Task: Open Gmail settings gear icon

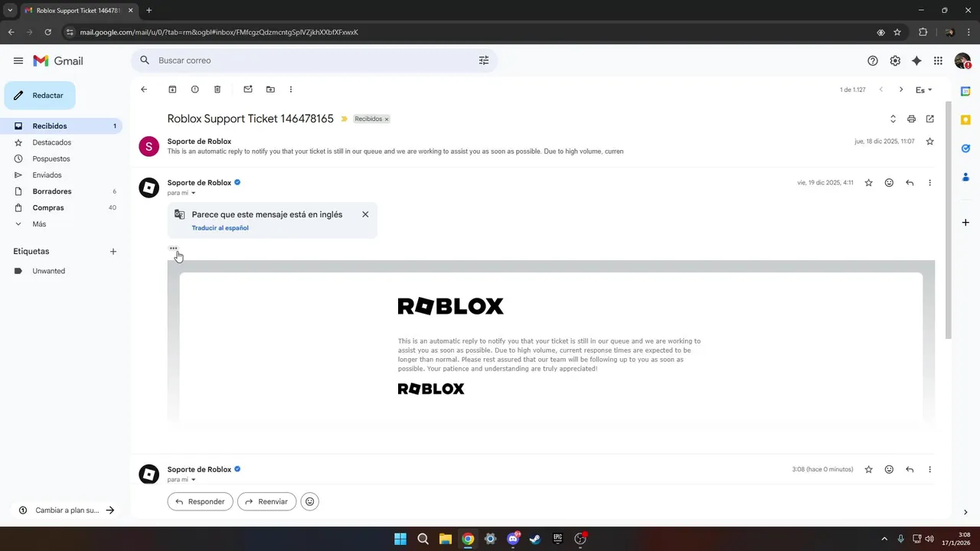Action: coord(895,60)
